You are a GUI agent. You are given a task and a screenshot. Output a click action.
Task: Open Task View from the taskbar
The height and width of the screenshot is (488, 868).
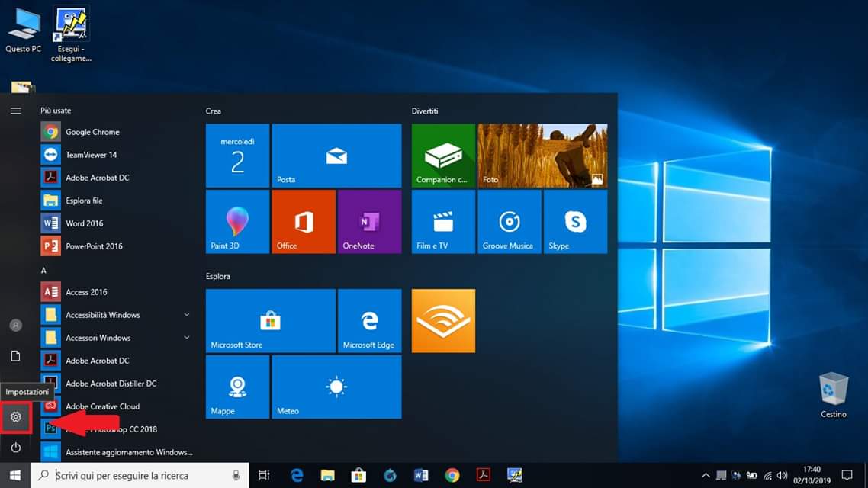264,475
